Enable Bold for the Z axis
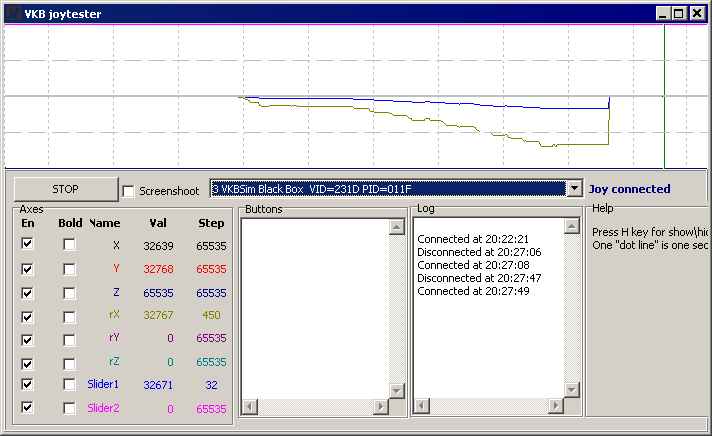Image resolution: width=712 pixels, height=436 pixels. tap(69, 293)
